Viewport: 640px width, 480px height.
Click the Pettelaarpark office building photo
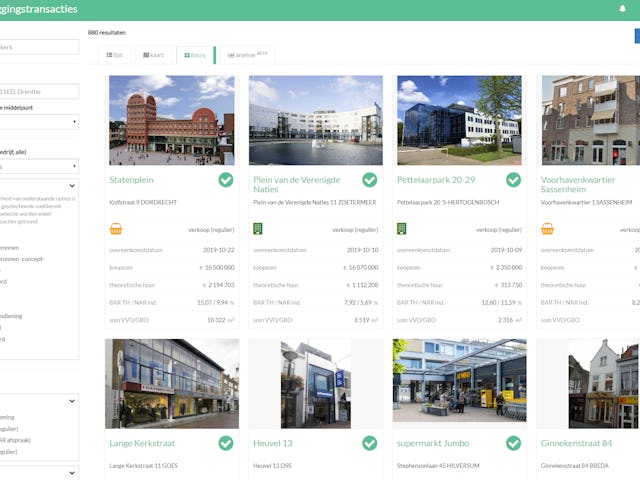click(x=459, y=120)
